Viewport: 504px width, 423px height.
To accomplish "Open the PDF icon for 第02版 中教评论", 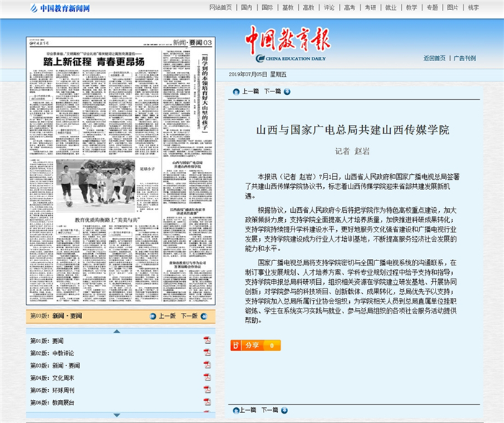I will pos(207,352).
